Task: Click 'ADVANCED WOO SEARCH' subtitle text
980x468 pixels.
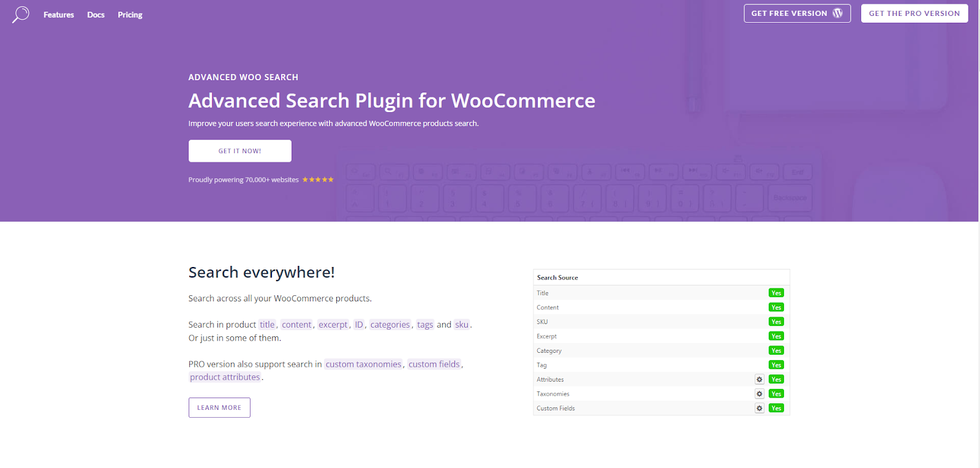Action: (243, 77)
